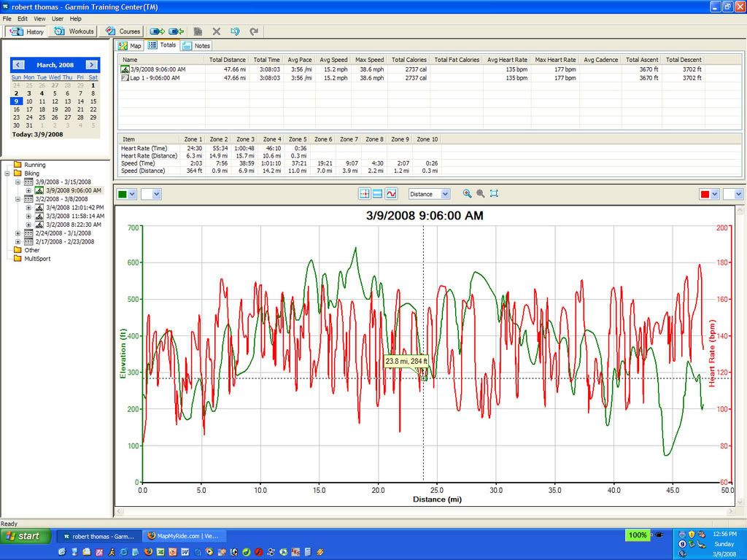
Task: Click the Word quick launch icon
Action: tap(185, 553)
